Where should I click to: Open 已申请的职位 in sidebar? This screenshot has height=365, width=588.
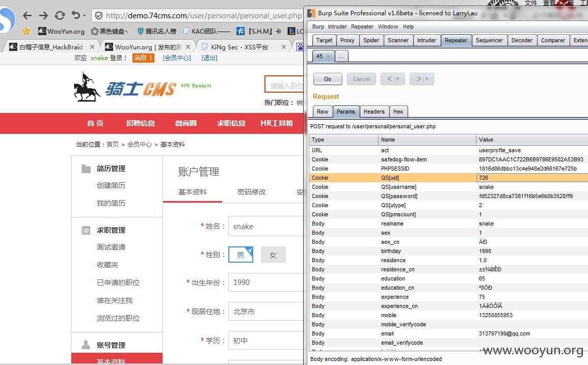[x=118, y=283]
